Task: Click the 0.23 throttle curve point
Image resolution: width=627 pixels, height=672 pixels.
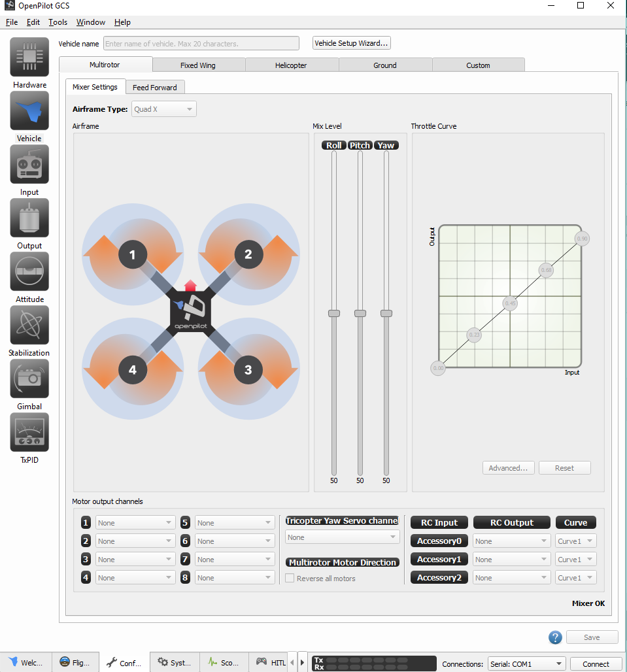Action: (x=474, y=335)
